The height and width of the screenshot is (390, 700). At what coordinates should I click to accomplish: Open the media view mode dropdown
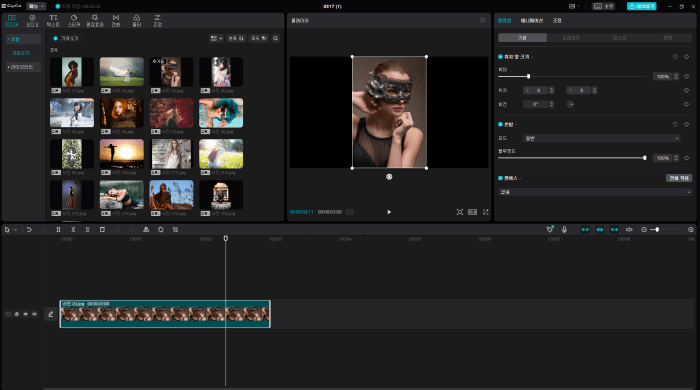click(217, 38)
